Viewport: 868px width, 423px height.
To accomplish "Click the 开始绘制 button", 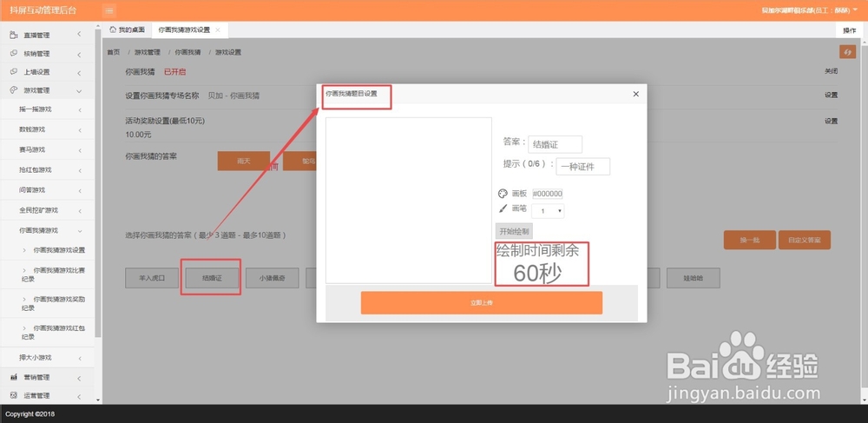I will [x=514, y=231].
